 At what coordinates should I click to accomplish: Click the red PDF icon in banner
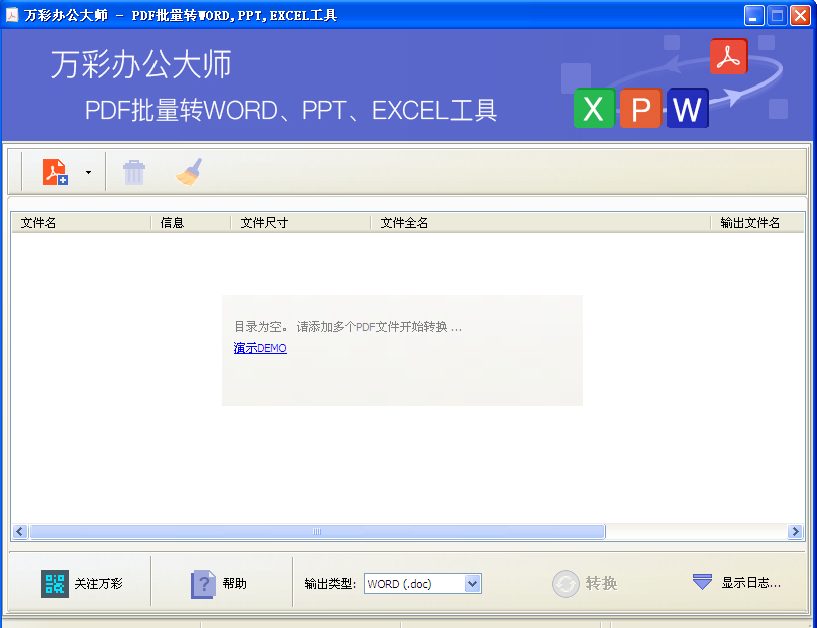tap(729, 57)
